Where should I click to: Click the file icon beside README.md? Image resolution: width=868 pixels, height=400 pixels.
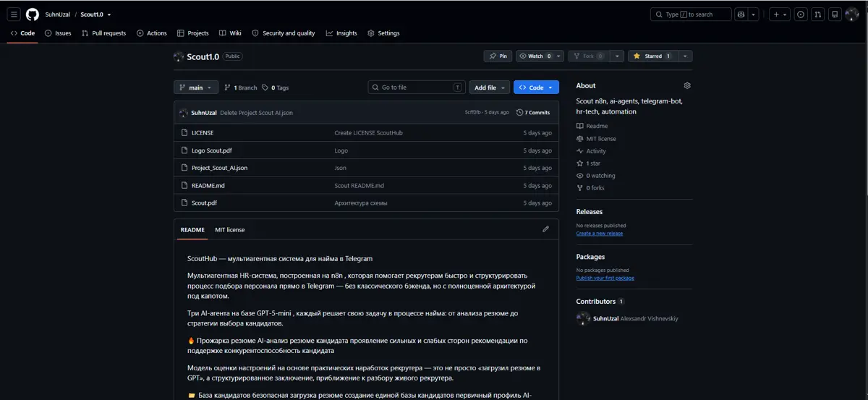click(184, 186)
